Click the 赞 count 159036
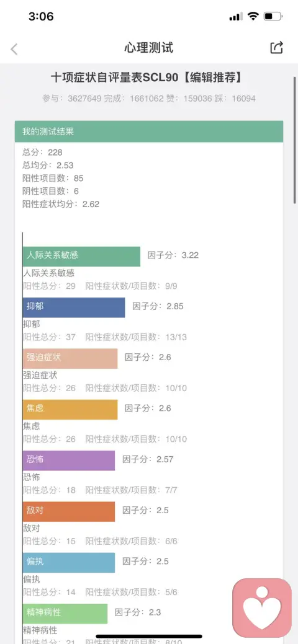Screen dimensions: 298x644 point(194,99)
